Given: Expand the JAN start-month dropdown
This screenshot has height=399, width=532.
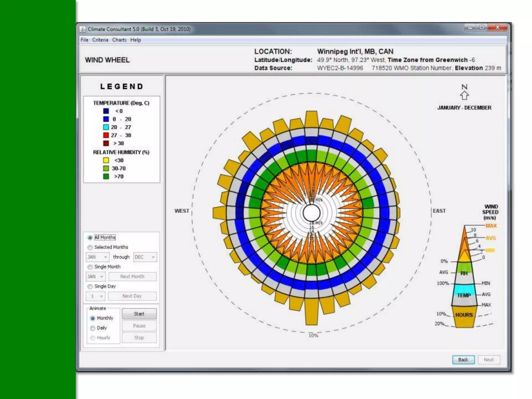Looking at the screenshot, I should [97, 257].
